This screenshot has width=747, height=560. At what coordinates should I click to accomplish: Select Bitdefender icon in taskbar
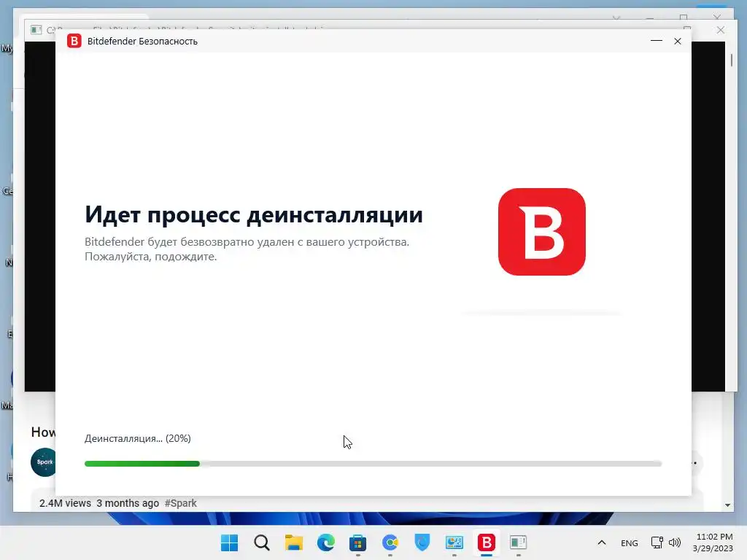point(487,542)
